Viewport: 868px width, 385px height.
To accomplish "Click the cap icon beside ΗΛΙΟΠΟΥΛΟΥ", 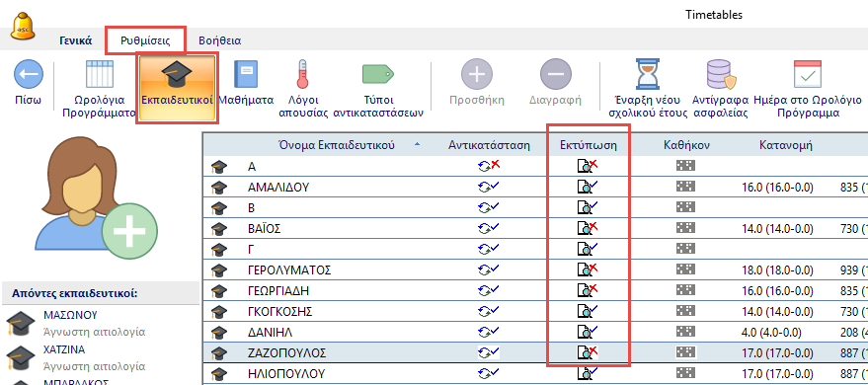I will (x=219, y=373).
